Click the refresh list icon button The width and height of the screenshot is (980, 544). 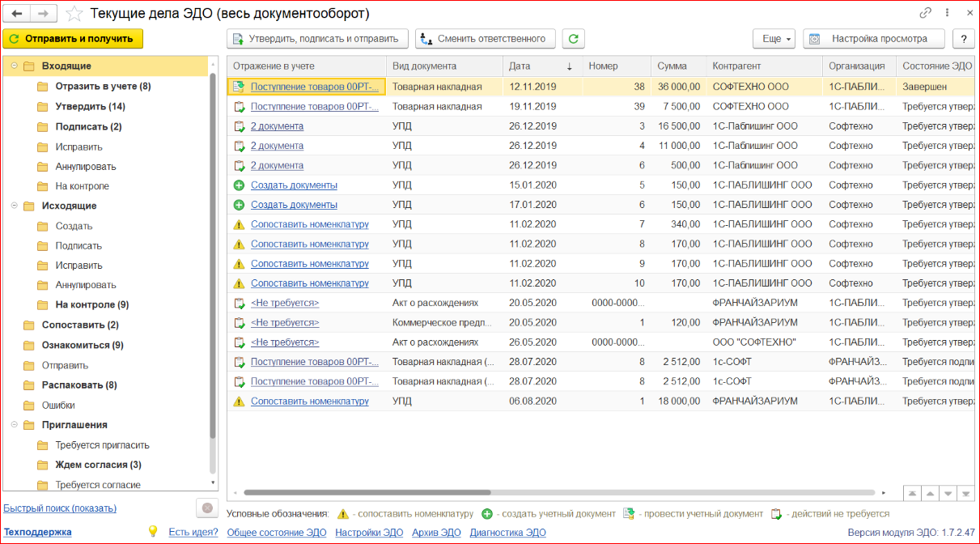573,39
